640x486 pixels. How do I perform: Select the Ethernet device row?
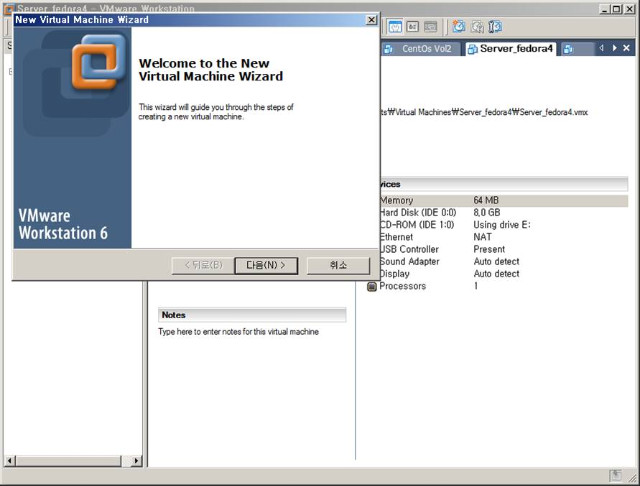(x=504, y=237)
